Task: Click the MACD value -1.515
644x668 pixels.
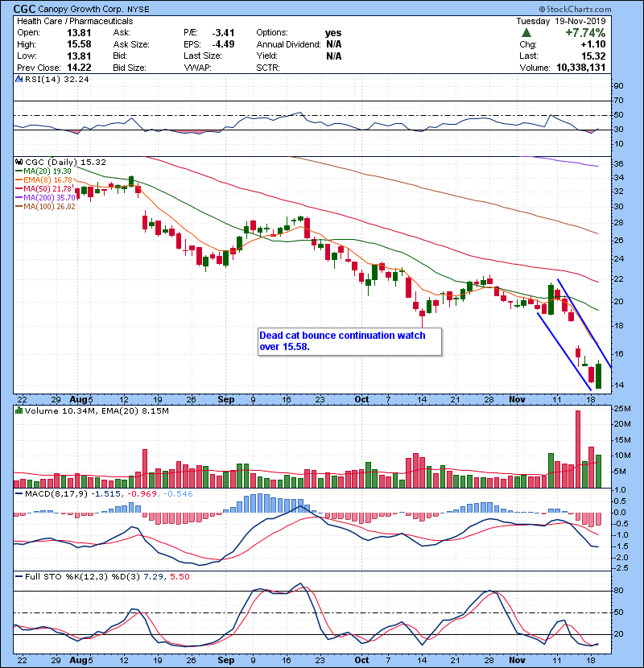Action: (106, 494)
